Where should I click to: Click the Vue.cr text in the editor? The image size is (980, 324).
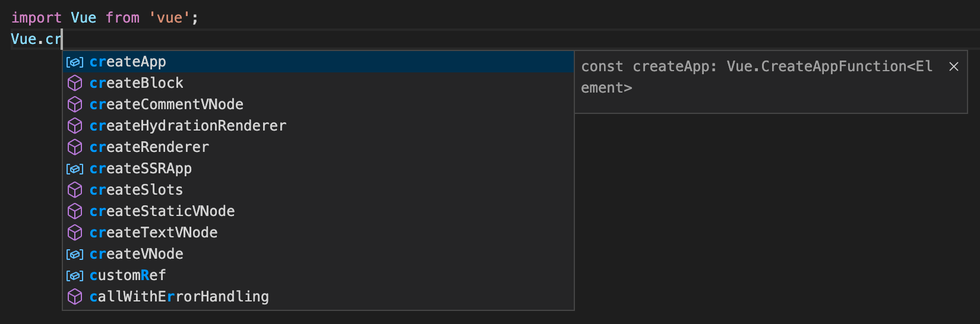[x=36, y=39]
